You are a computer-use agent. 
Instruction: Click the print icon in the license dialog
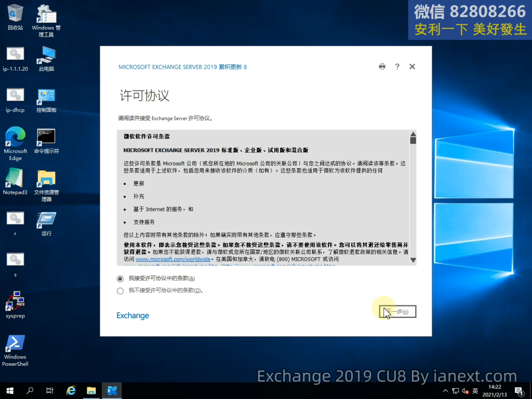coord(382,66)
